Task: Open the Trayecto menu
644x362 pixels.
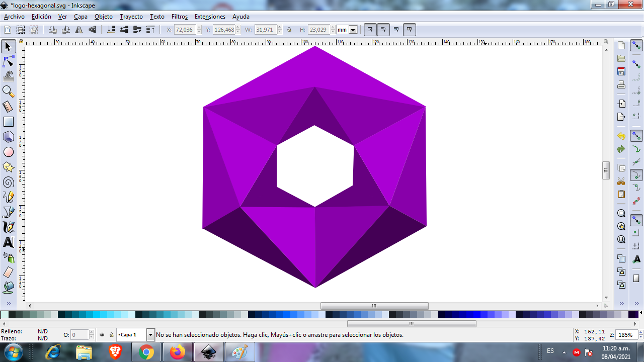Action: (131, 17)
